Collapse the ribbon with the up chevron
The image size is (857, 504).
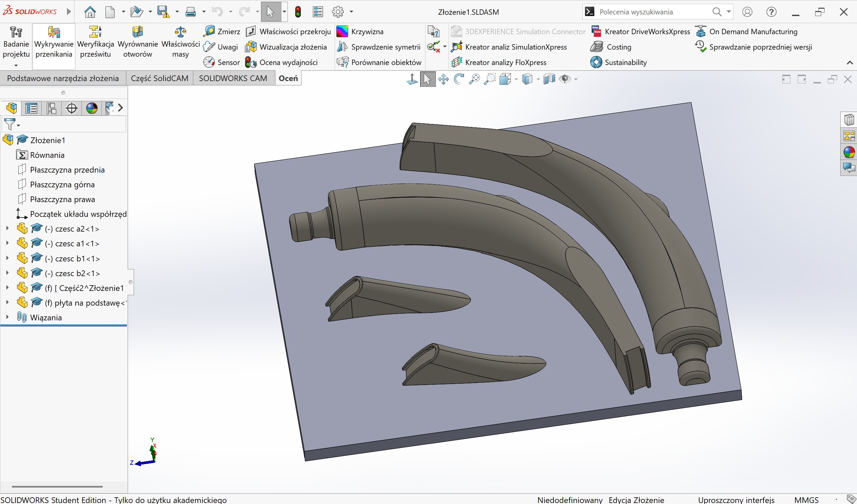click(x=850, y=63)
